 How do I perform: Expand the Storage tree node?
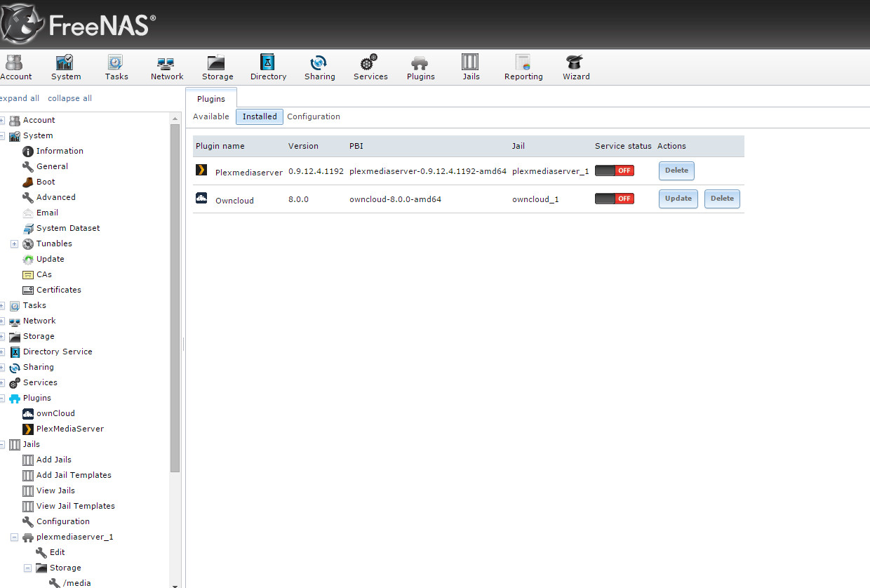click(x=2, y=336)
